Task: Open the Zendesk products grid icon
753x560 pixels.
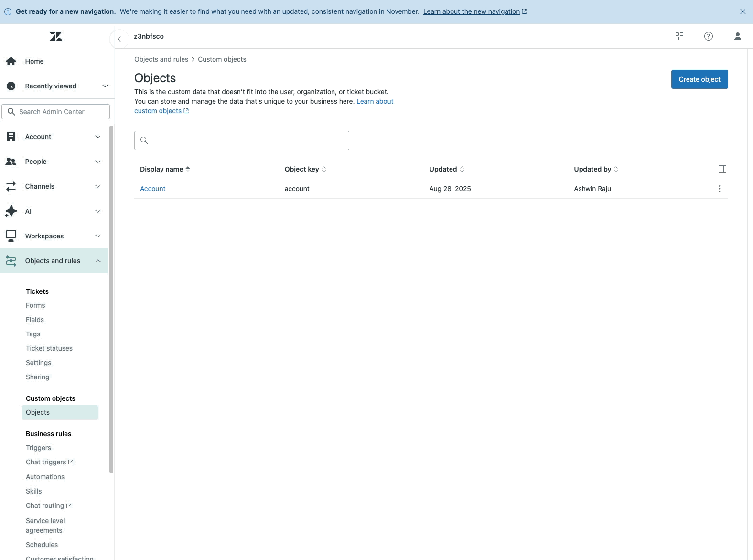Action: (x=679, y=36)
